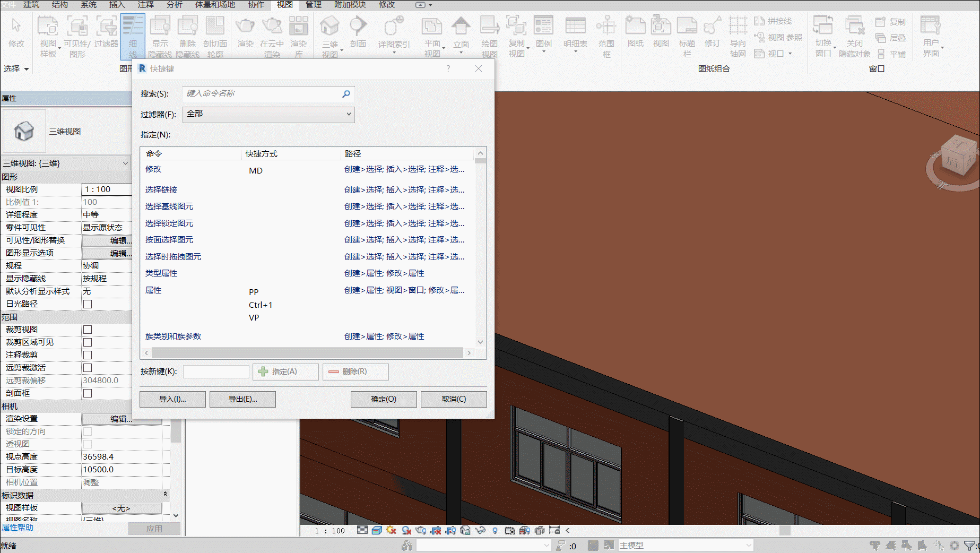
Task: Open the 三维视图: {三维} type dropdown
Action: click(66, 163)
